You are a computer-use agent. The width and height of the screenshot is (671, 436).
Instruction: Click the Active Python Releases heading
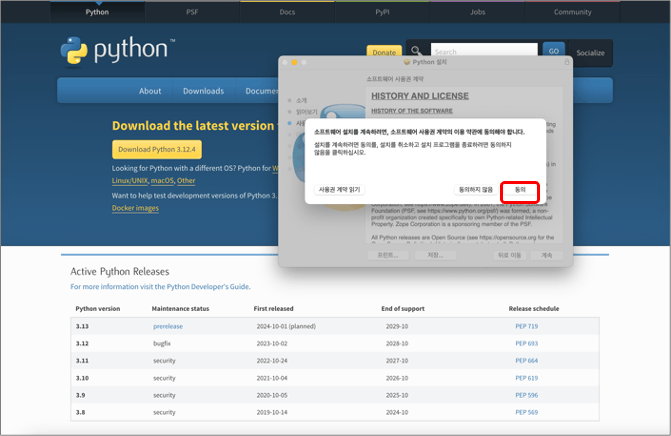click(x=120, y=271)
